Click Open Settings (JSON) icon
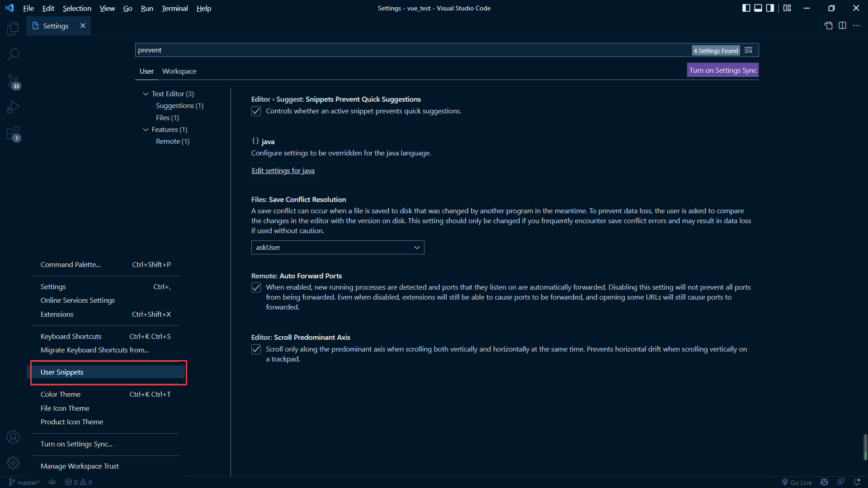 click(828, 26)
